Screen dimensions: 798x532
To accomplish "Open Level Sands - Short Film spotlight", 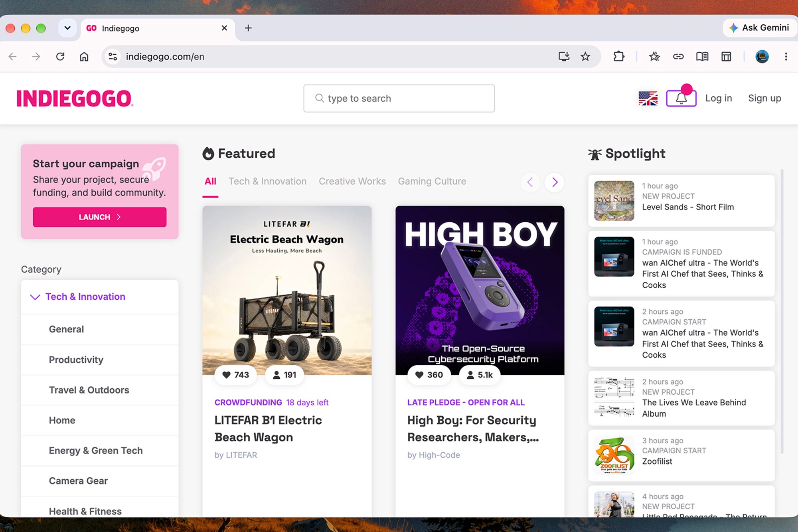I will click(x=681, y=201).
